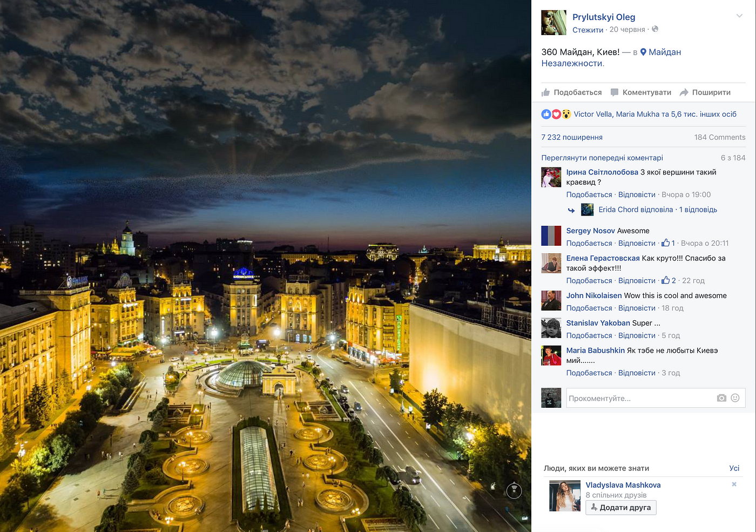The width and height of the screenshot is (756, 532).
Task: Click the Wow face reaction icon
Action: pyautogui.click(x=566, y=114)
